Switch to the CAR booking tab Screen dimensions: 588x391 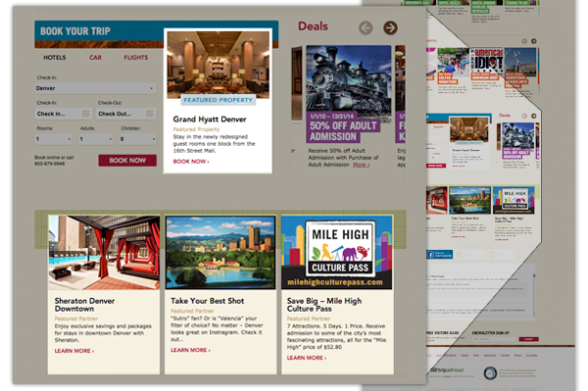point(95,58)
